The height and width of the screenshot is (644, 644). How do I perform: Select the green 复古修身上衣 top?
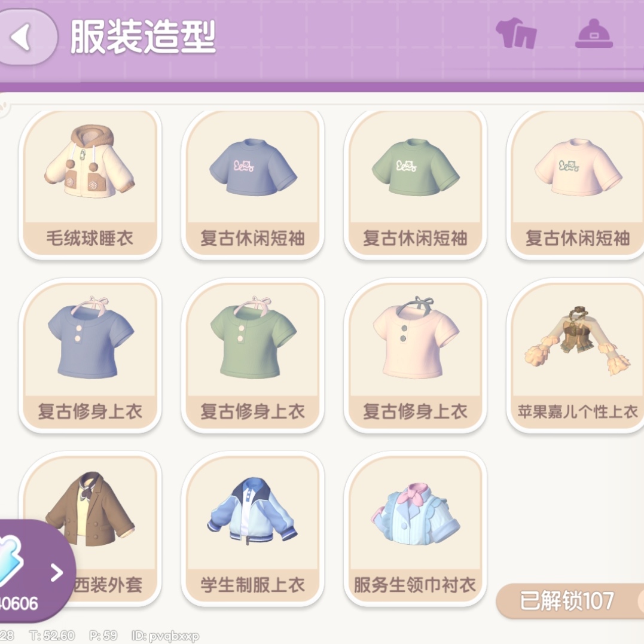pos(252,356)
